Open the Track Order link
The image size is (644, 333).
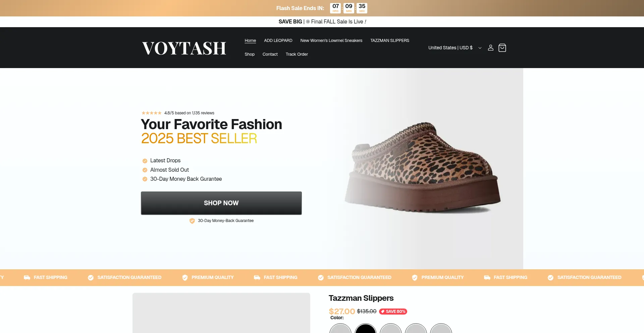297,54
